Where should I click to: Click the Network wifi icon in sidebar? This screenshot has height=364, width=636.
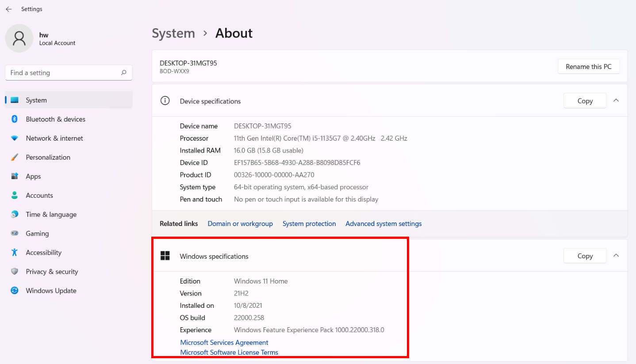click(15, 138)
